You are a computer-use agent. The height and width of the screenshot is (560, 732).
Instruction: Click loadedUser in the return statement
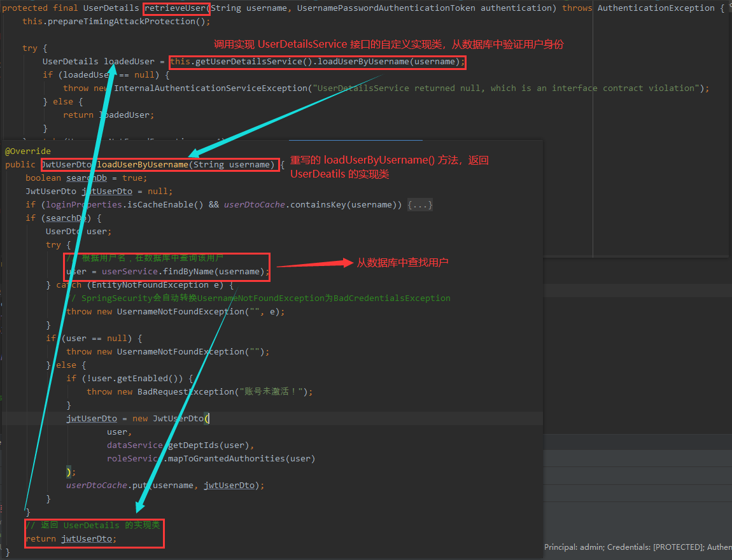coord(125,115)
